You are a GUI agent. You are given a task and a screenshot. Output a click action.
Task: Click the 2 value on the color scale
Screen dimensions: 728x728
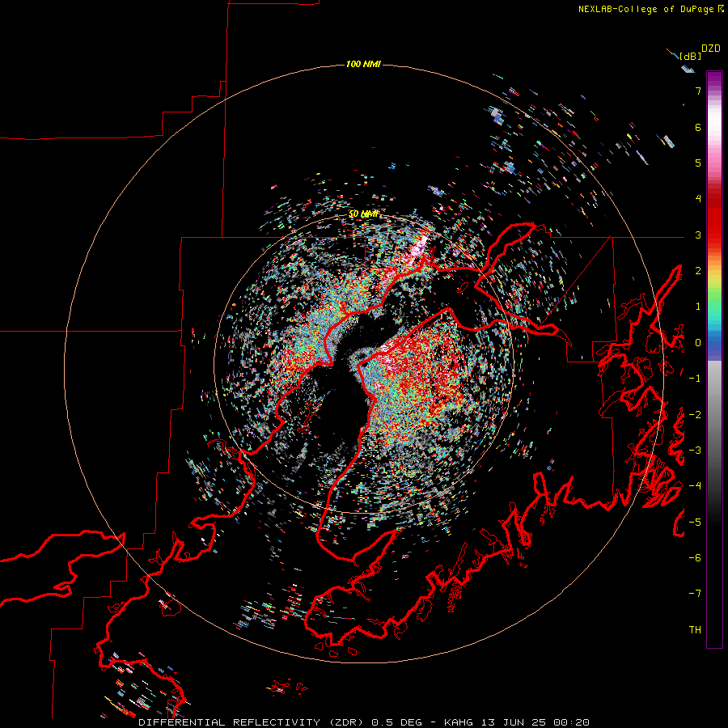[x=698, y=271]
